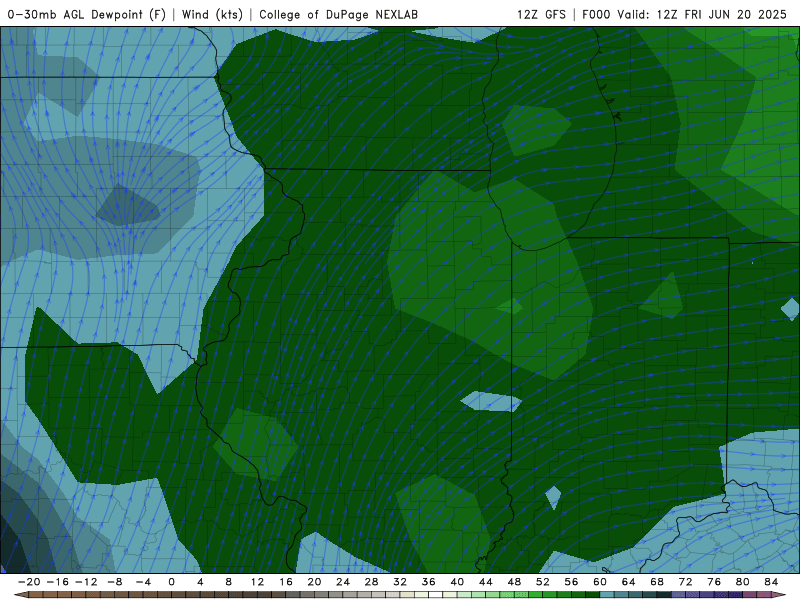The height and width of the screenshot is (600, 800).
Task: Click the 32 label on the color scale
Action: tap(401, 582)
